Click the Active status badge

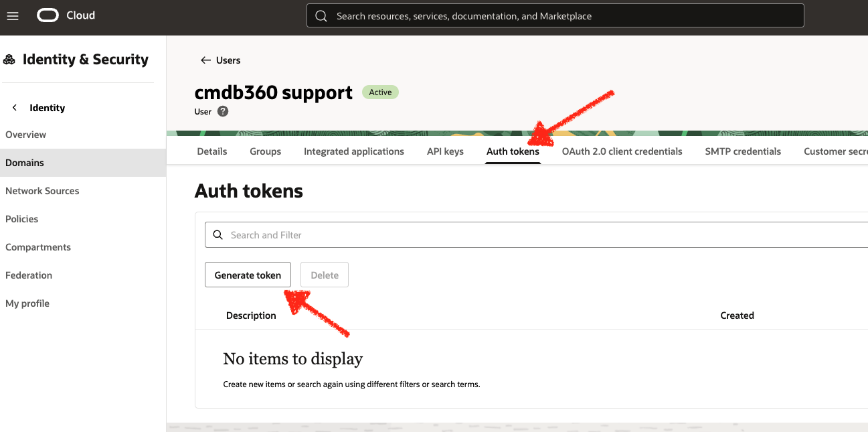[380, 92]
